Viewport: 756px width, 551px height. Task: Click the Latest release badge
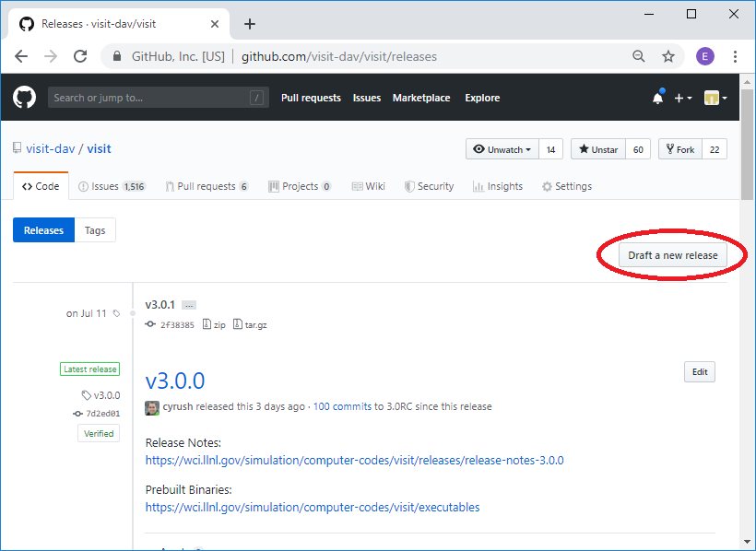pyautogui.click(x=89, y=369)
